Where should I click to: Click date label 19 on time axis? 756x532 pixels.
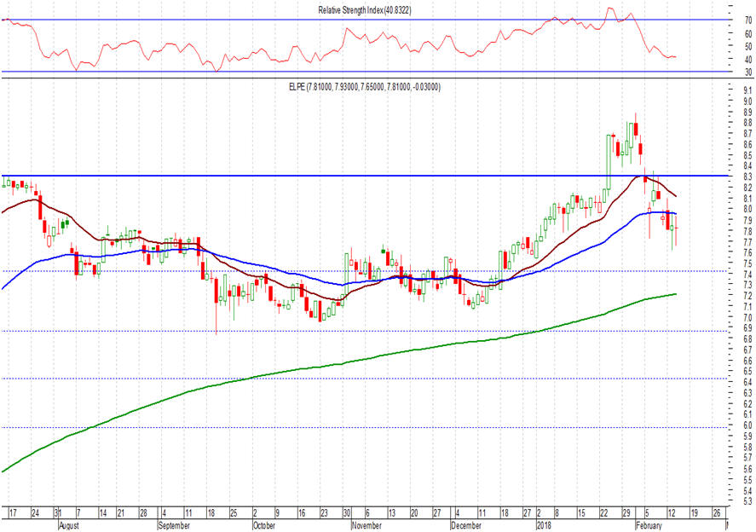[695, 512]
